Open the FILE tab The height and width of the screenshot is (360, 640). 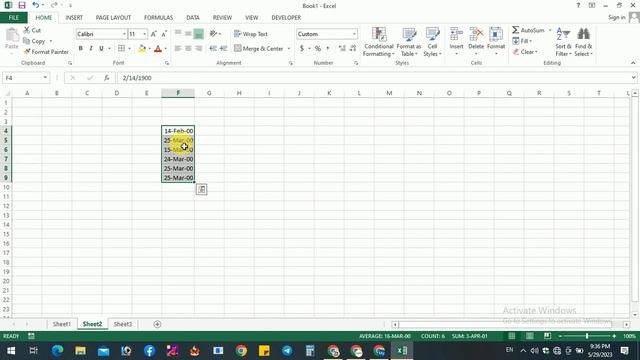(13, 18)
